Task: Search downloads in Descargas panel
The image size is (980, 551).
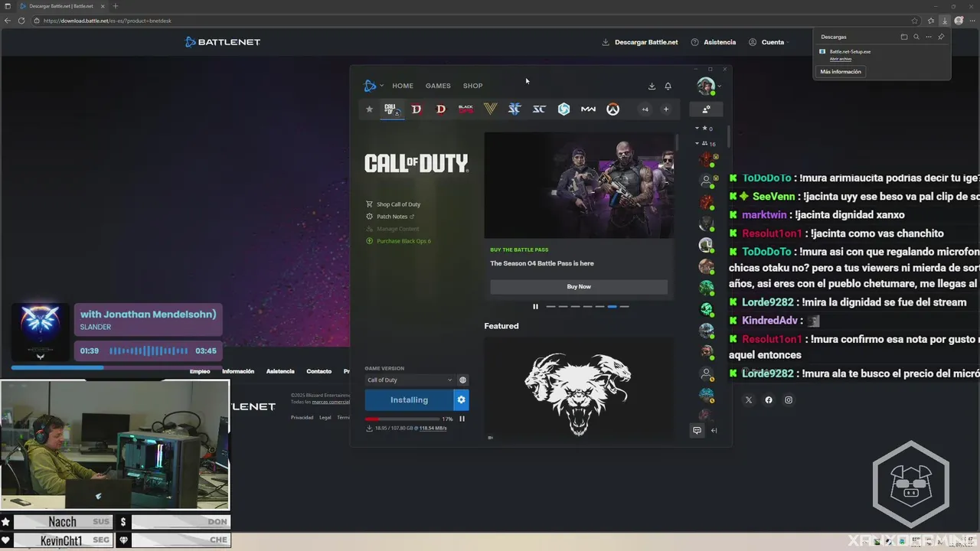Action: pyautogui.click(x=916, y=37)
